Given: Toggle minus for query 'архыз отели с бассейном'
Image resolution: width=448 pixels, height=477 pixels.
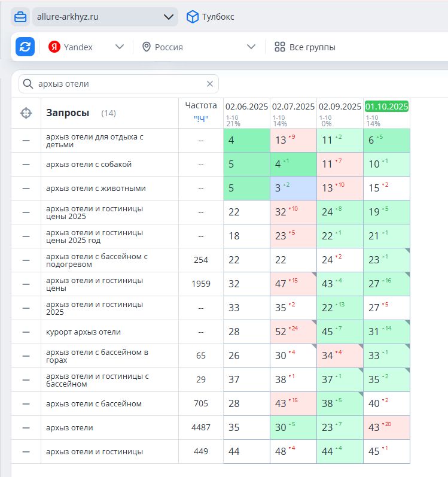Looking at the screenshot, I should [x=26, y=404].
